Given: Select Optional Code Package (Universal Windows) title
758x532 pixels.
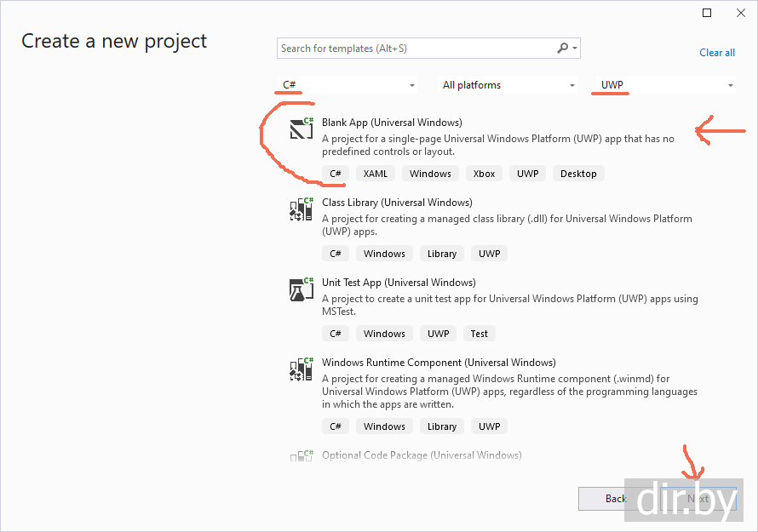Looking at the screenshot, I should tap(422, 455).
